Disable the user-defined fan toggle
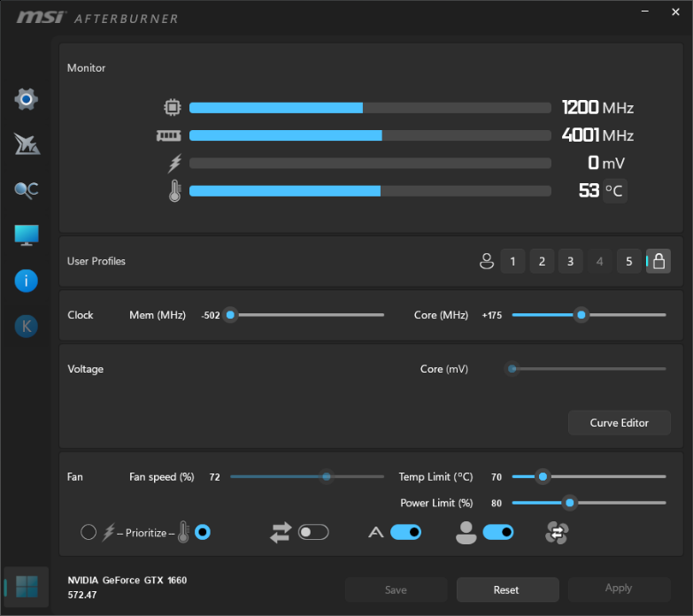693x616 pixels. [497, 532]
